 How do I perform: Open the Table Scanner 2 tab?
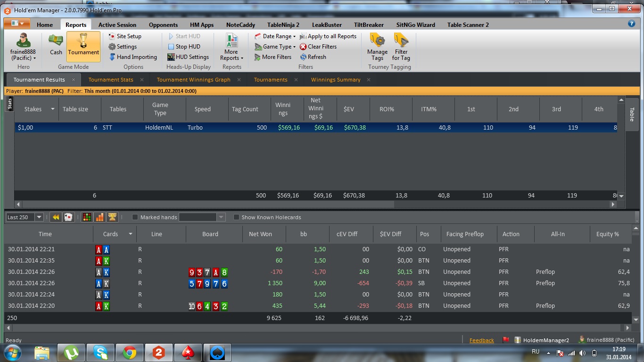point(468,25)
